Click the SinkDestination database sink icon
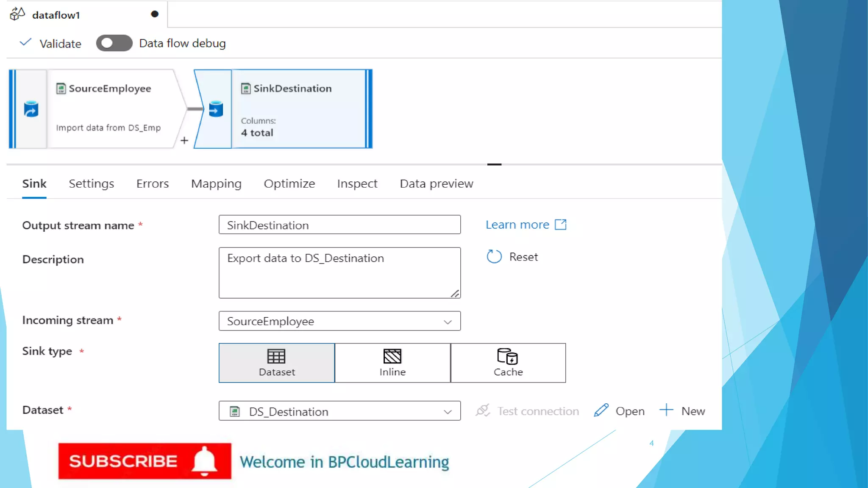868x488 pixels. click(x=216, y=109)
